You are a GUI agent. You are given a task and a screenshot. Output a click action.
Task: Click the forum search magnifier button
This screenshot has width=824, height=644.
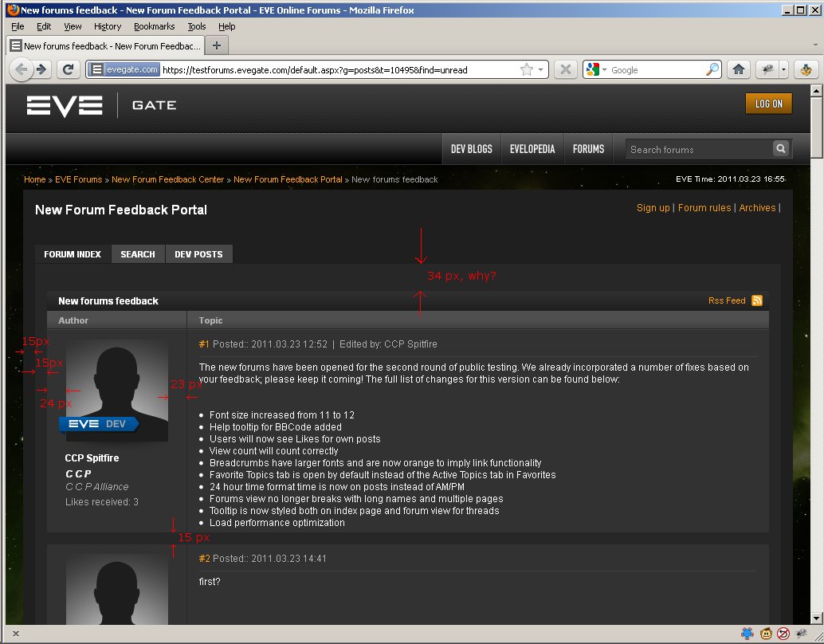coord(781,149)
